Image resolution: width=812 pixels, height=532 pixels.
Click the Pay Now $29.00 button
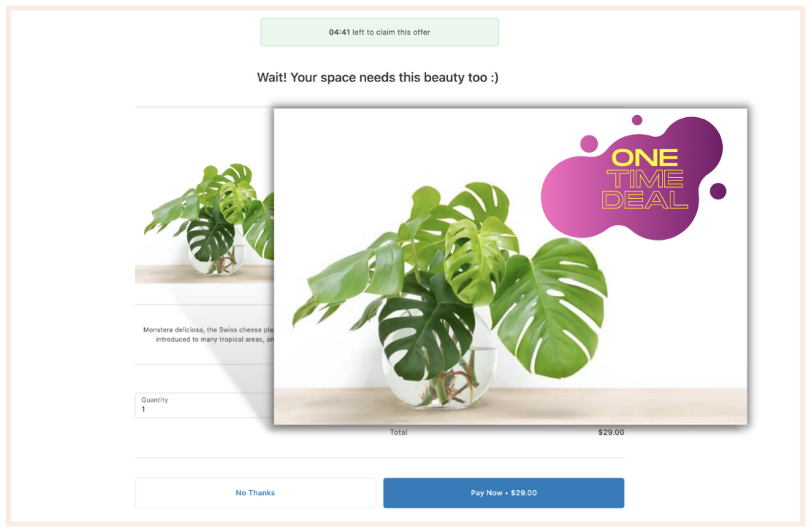click(503, 492)
